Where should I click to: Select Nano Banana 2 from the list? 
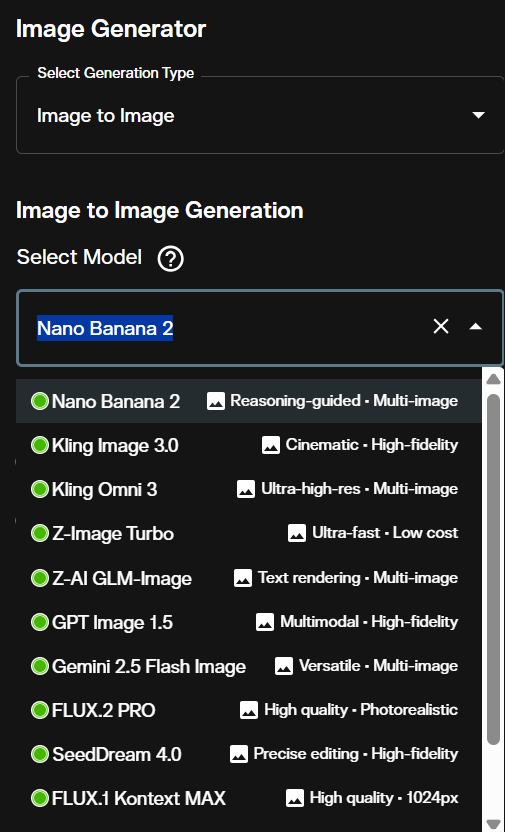click(249, 401)
